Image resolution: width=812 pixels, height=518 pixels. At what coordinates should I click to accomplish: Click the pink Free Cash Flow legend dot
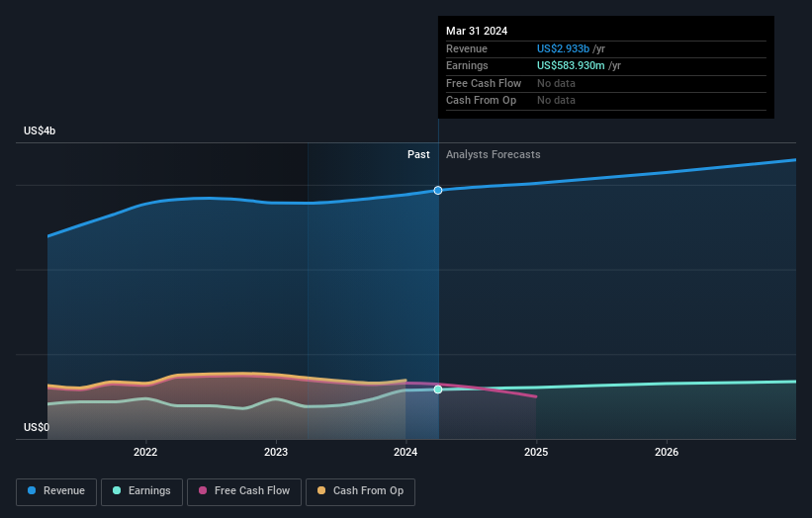(203, 490)
